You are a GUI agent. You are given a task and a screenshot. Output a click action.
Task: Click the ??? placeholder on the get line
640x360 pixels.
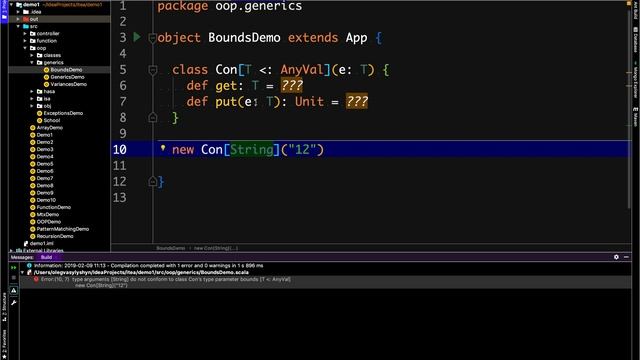coord(292,86)
